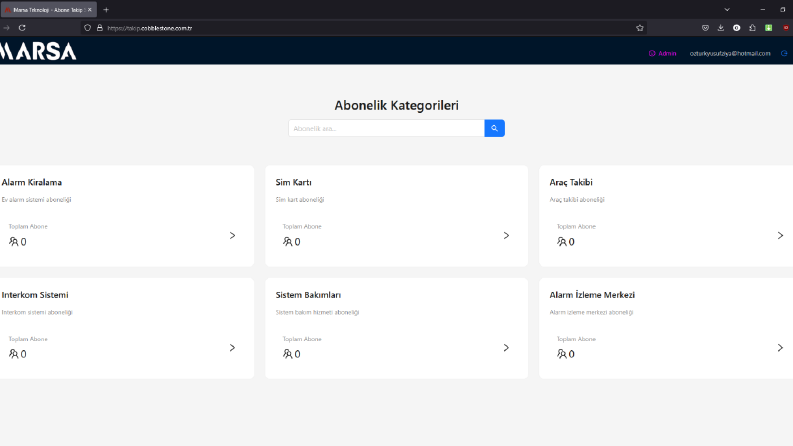The image size is (793, 446).
Task: Click the Admin role badge
Action: (x=663, y=53)
